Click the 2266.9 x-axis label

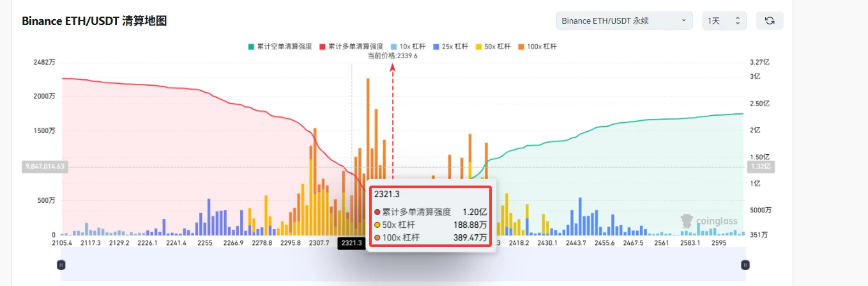coord(233,243)
